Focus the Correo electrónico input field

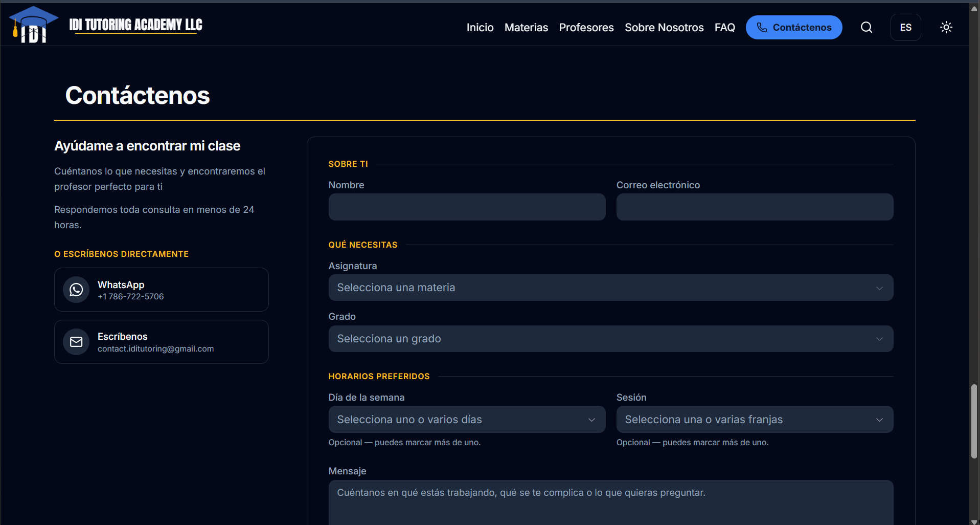(755, 207)
